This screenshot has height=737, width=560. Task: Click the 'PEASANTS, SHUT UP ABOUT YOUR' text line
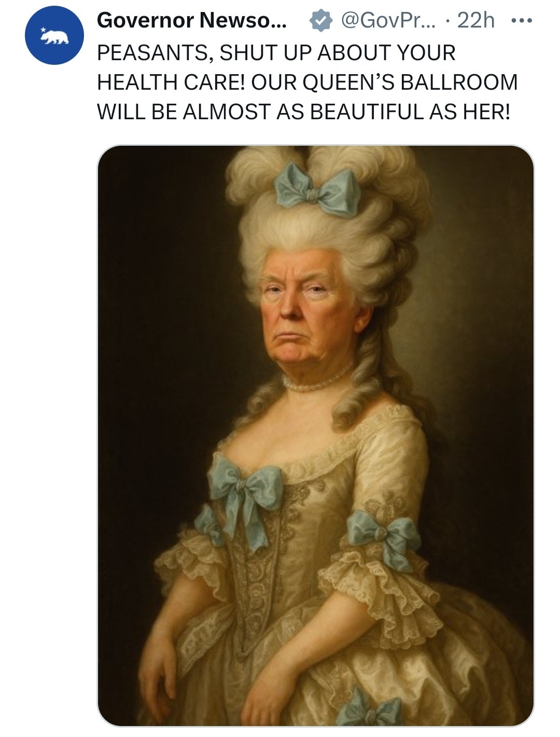[276, 53]
